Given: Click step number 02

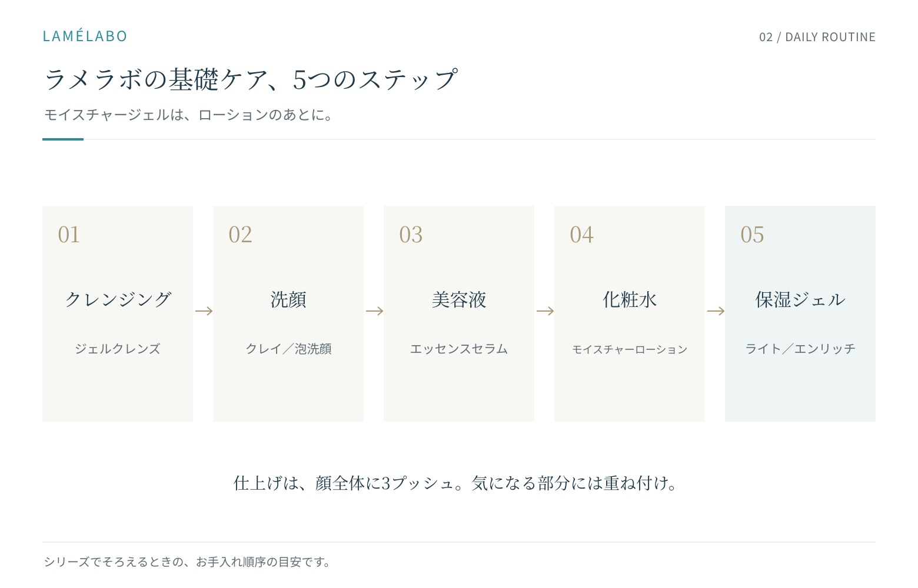Looking at the screenshot, I should click(240, 235).
